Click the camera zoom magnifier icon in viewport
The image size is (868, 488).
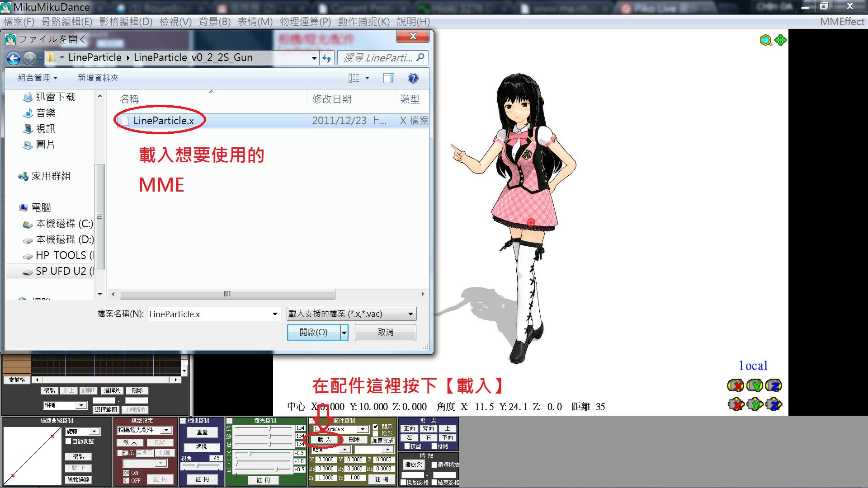765,41
